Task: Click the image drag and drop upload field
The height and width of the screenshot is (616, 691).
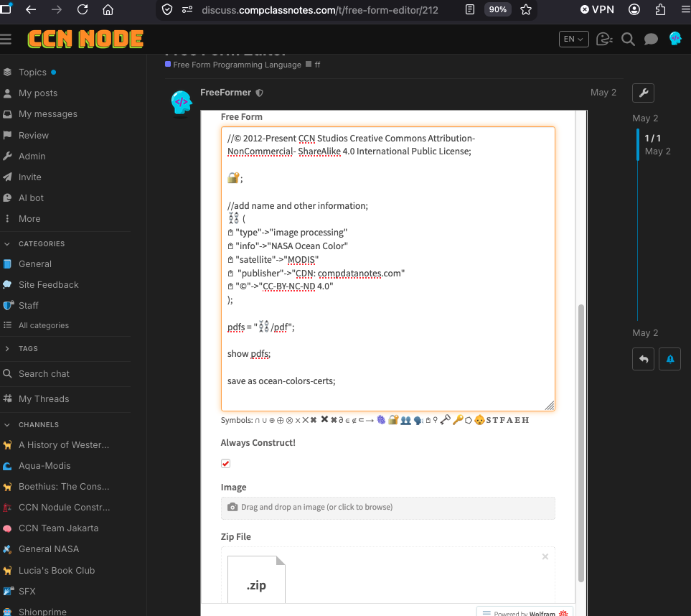Action: tap(387, 508)
